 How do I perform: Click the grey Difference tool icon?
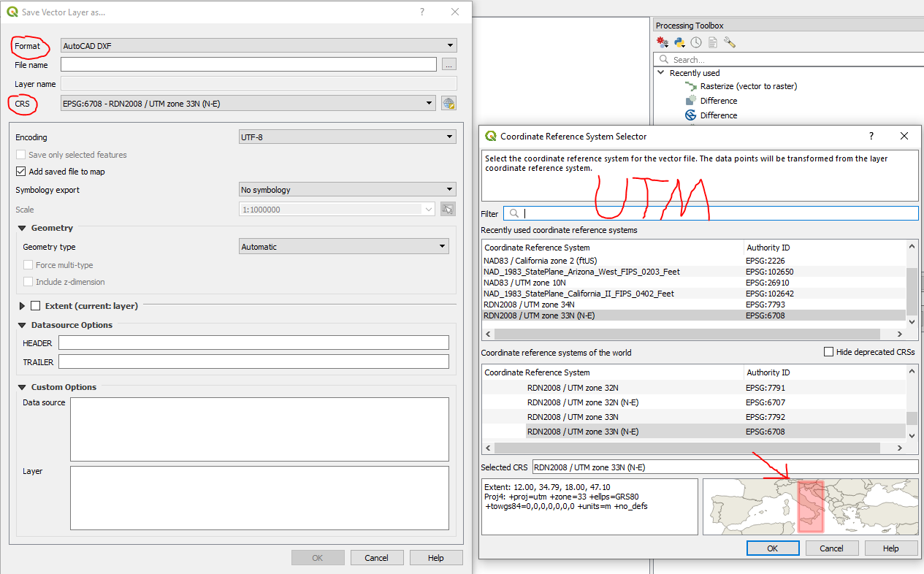pos(690,101)
